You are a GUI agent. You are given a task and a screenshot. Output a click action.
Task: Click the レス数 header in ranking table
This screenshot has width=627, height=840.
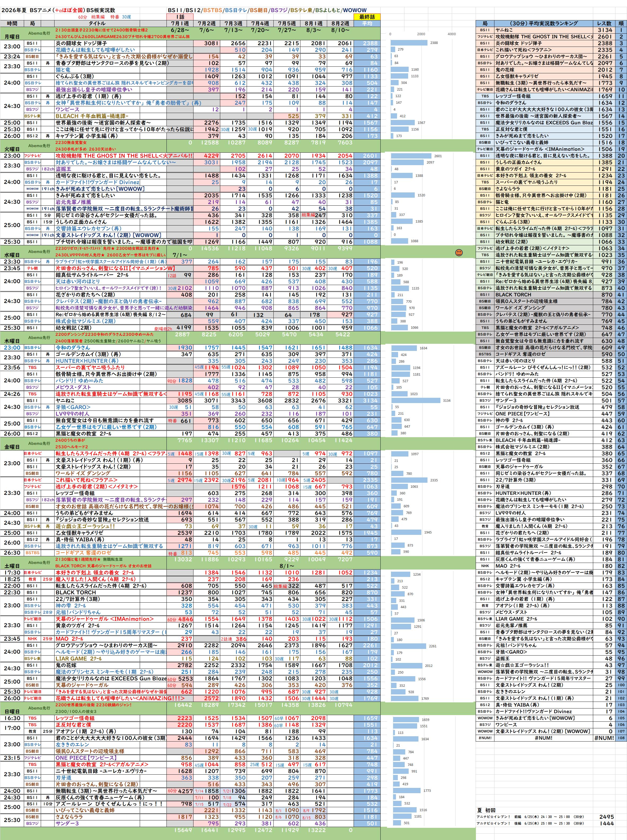(604, 24)
